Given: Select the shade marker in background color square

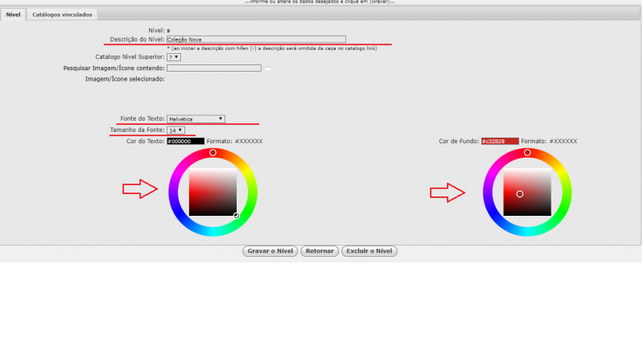Looking at the screenshot, I should click(x=520, y=194).
